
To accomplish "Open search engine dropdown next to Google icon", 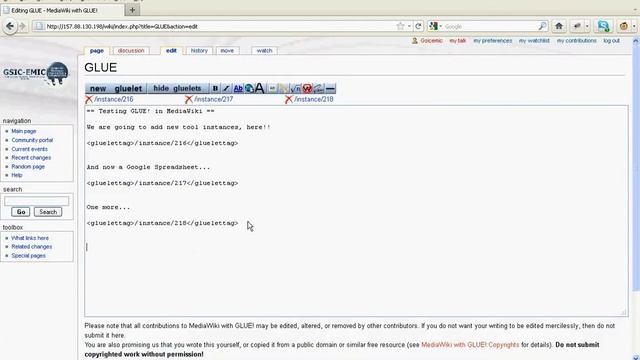I will pos(440,27).
